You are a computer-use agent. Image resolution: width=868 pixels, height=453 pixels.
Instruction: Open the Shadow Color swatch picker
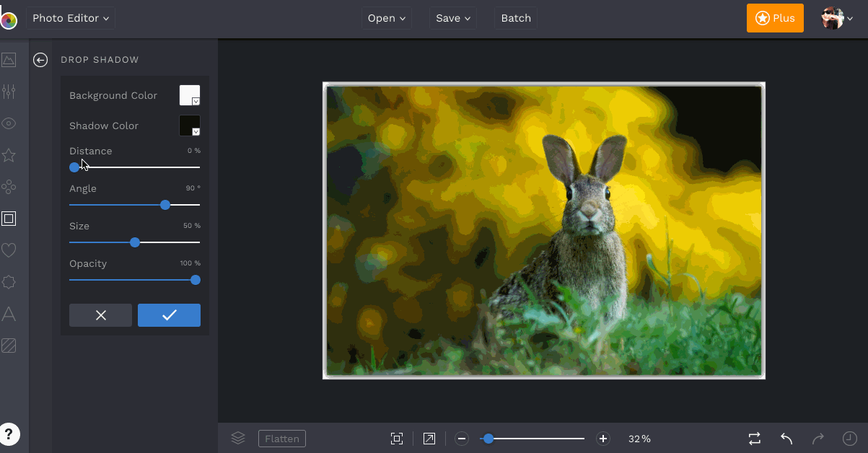[x=190, y=126]
